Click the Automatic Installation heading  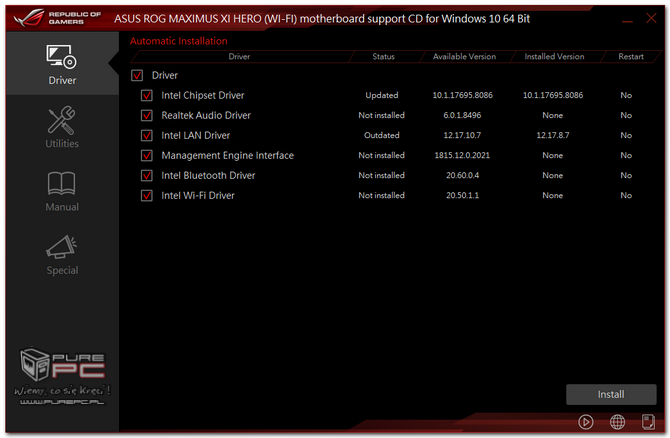[x=179, y=41]
